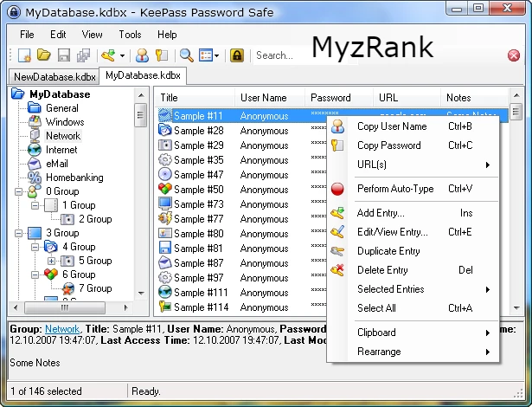532x407 pixels.
Task: Open Selected Entries submenu
Action: coord(413,289)
